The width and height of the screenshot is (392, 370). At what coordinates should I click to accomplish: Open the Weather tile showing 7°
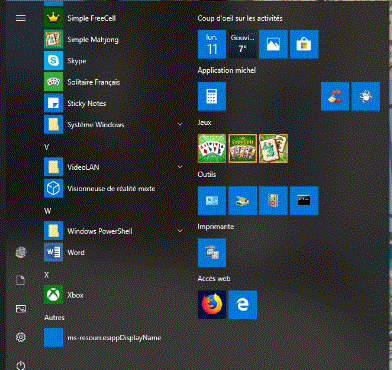pyautogui.click(x=243, y=44)
